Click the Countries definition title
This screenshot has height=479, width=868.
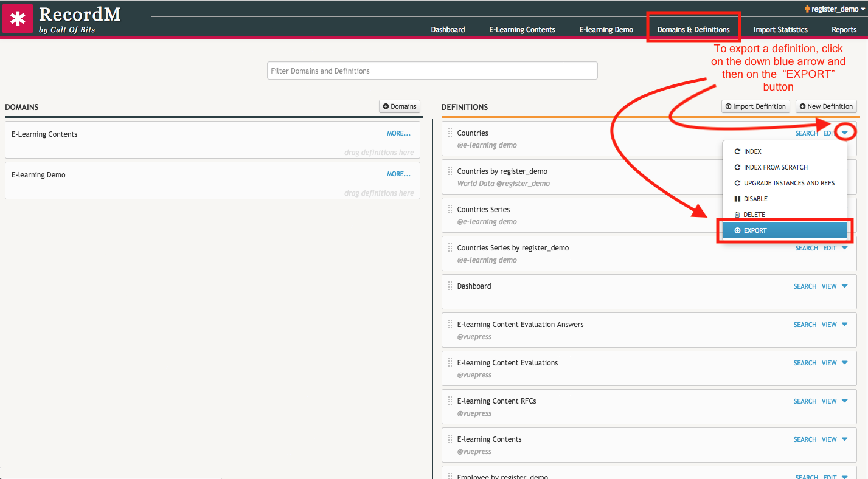[x=473, y=133]
